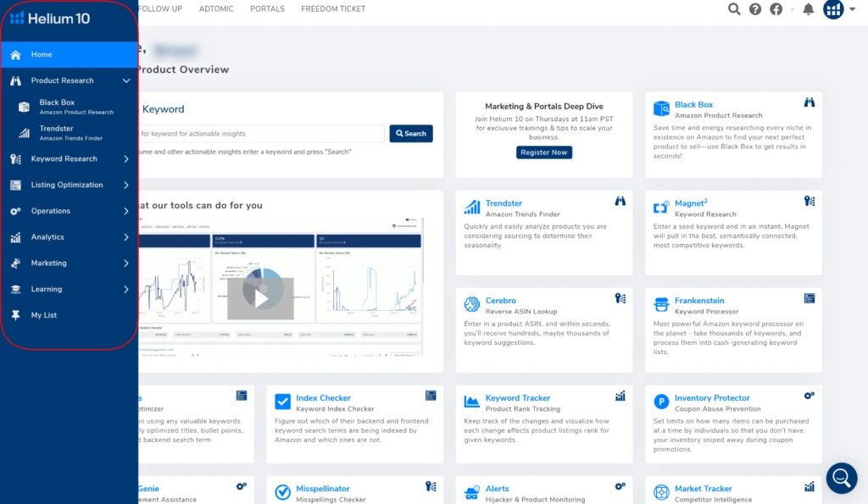Click the Facebook icon in top bar

(x=776, y=8)
